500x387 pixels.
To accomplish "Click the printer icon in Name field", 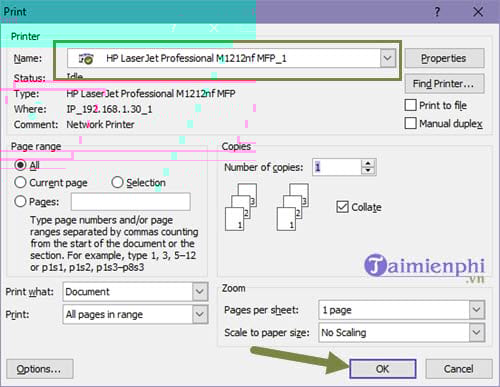I will [86, 58].
